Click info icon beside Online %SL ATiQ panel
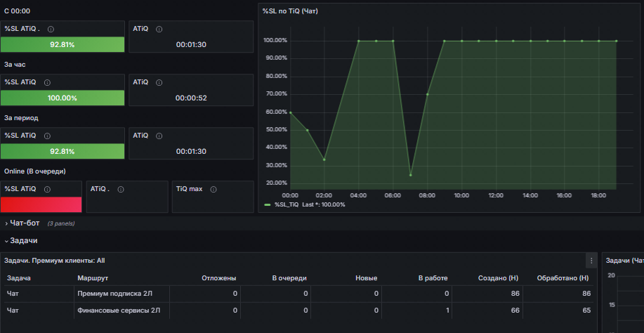 [x=47, y=189]
